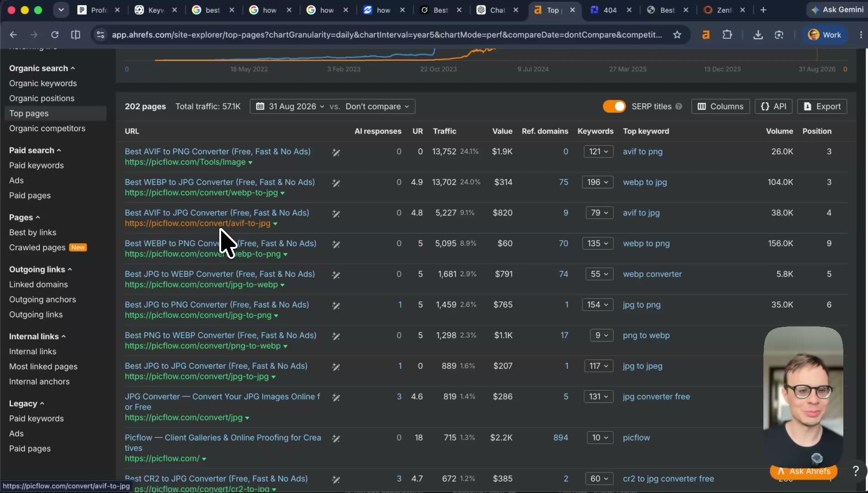Click the inspect icon for picflow.com homepage row
Viewport: 868px width, 493px height.
coord(336,438)
